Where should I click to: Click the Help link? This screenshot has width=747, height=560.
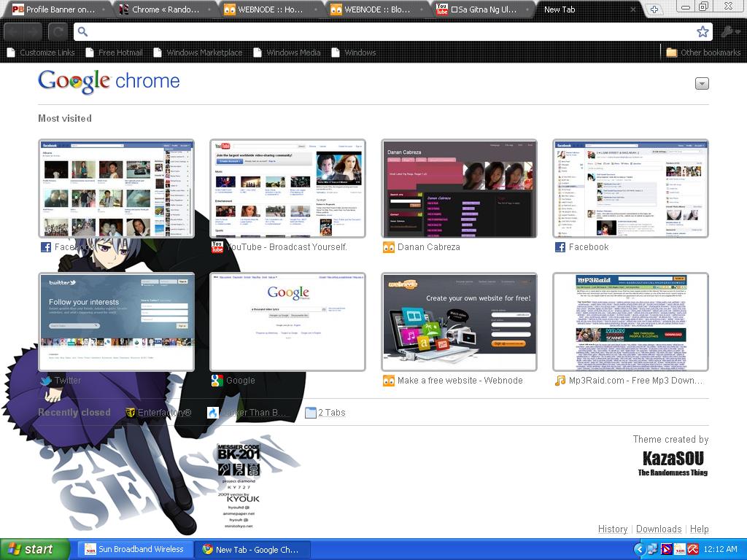(699, 529)
